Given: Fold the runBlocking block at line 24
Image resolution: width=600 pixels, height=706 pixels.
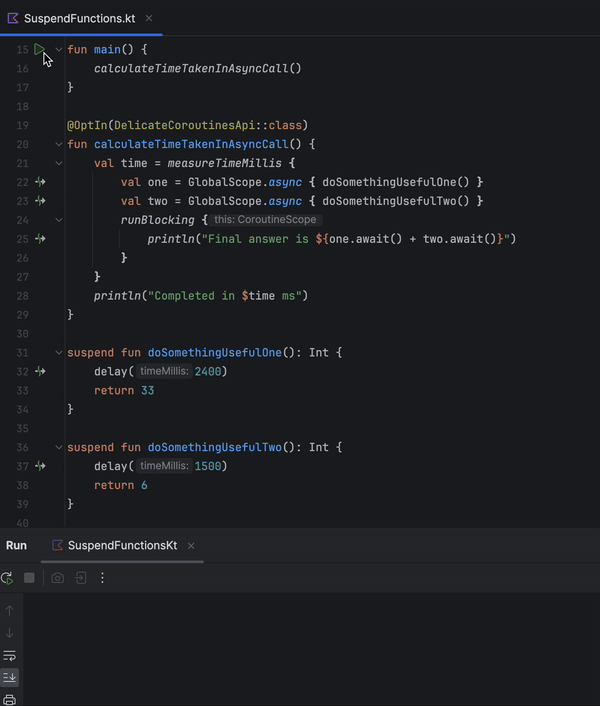Looking at the screenshot, I should (x=58, y=220).
